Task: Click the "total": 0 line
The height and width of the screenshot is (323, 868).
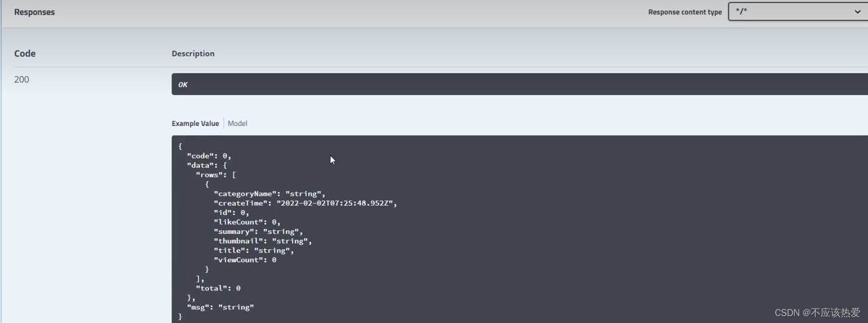Action: point(218,288)
